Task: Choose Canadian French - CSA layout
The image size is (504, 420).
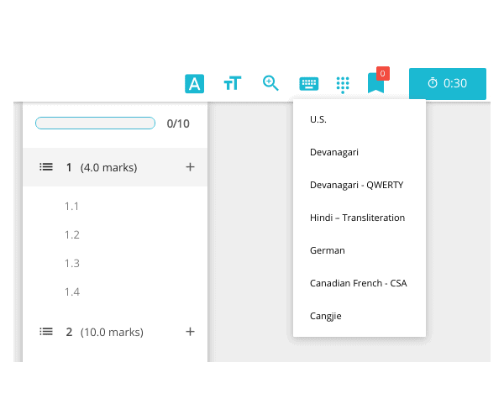Action: pos(360,283)
